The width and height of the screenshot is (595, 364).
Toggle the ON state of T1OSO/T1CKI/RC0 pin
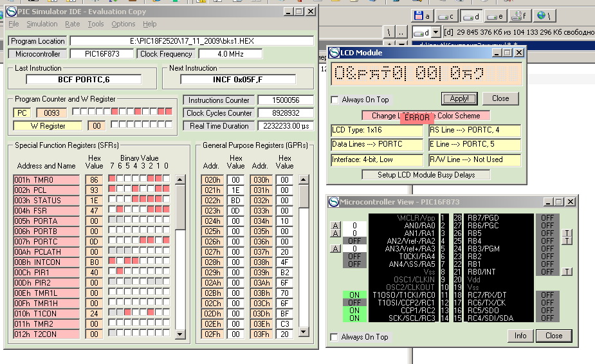[x=354, y=295]
